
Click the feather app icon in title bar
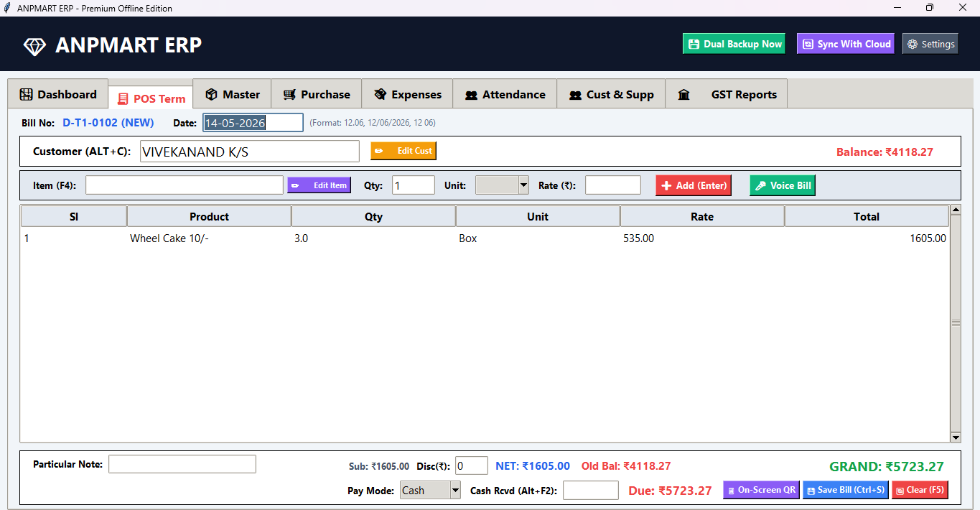[8, 8]
